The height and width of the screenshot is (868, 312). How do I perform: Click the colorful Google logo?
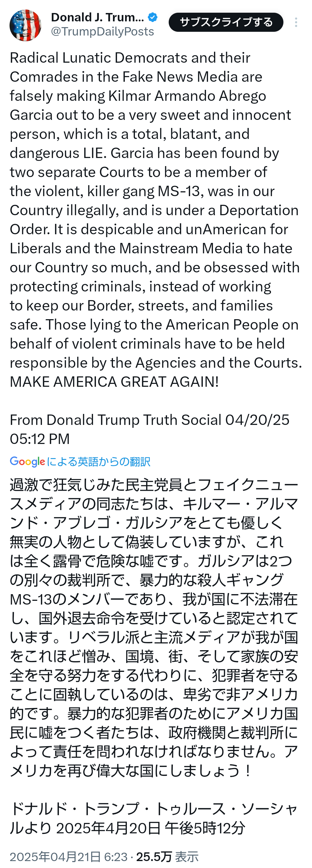27,461
